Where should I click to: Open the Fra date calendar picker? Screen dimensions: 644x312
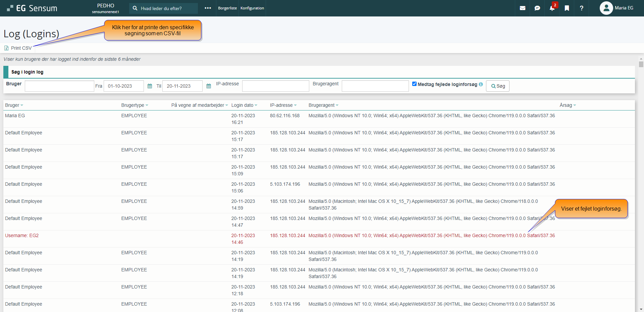150,86
